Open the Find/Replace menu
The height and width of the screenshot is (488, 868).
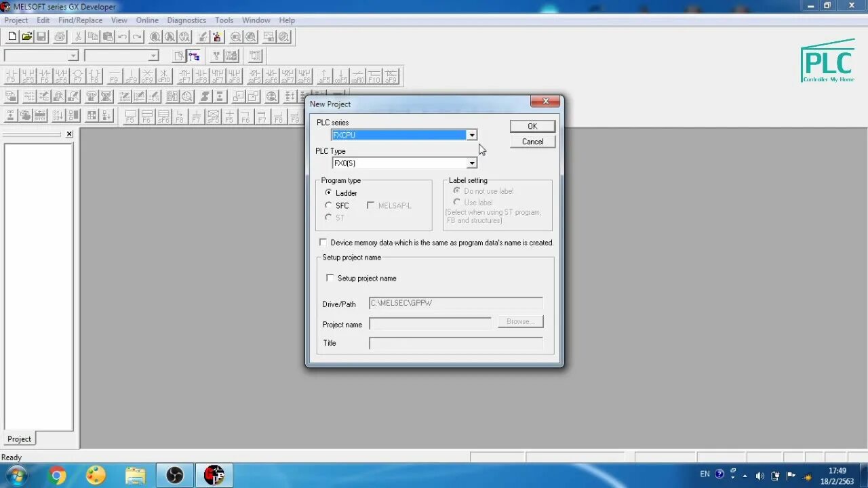[x=80, y=20]
